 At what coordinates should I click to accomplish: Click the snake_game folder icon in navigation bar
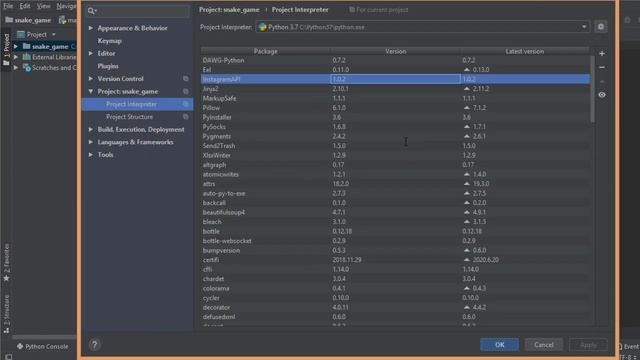[9, 20]
